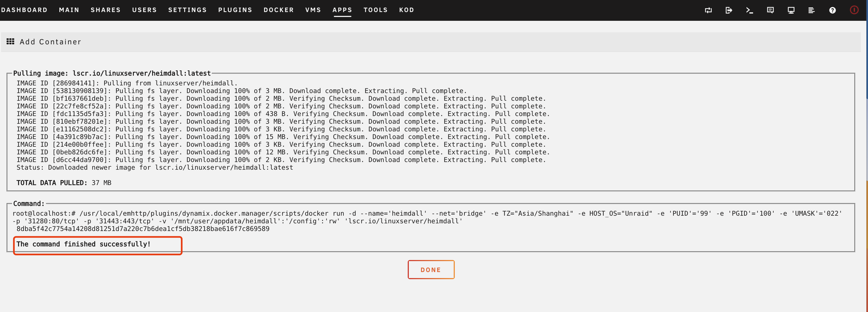This screenshot has width=868, height=312.
Task: Switch to the Shares tab
Action: pos(105,10)
